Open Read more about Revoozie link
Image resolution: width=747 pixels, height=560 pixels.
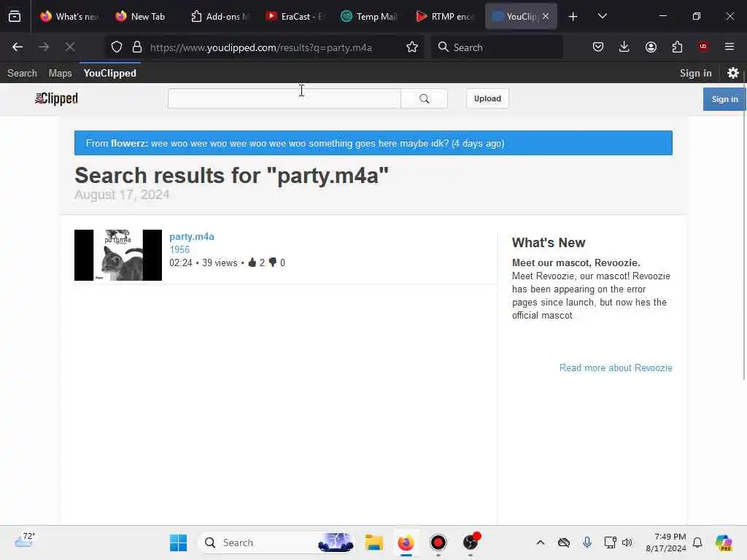616,367
